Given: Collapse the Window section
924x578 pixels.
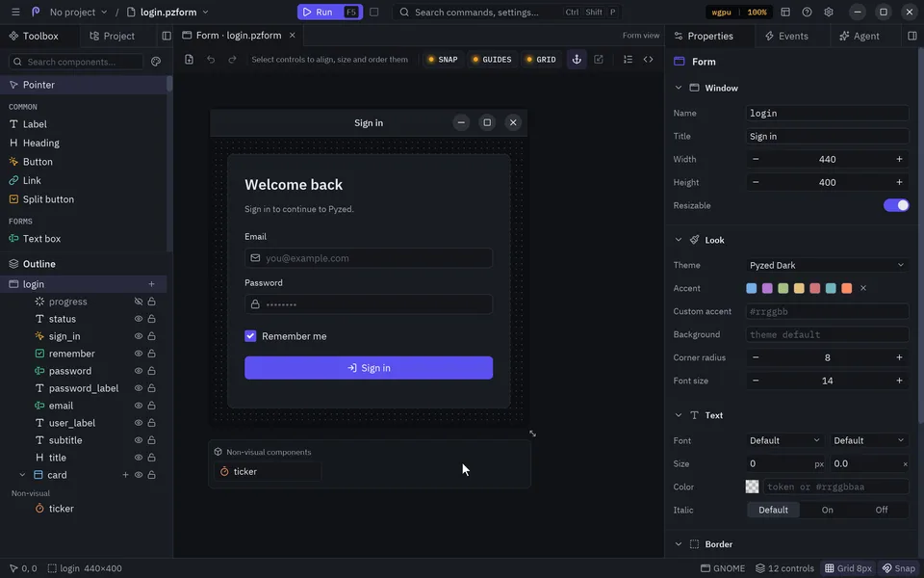Looking at the screenshot, I should pos(679,88).
